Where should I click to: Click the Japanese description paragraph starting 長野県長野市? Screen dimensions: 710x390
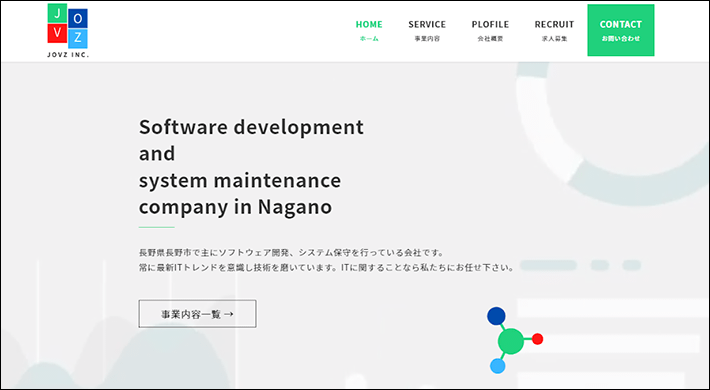(x=327, y=260)
